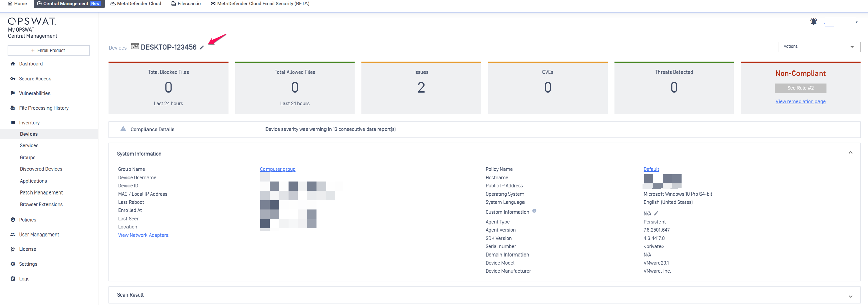This screenshot has width=868, height=305.
Task: Click the Compliance Details warning icon
Action: tap(123, 129)
